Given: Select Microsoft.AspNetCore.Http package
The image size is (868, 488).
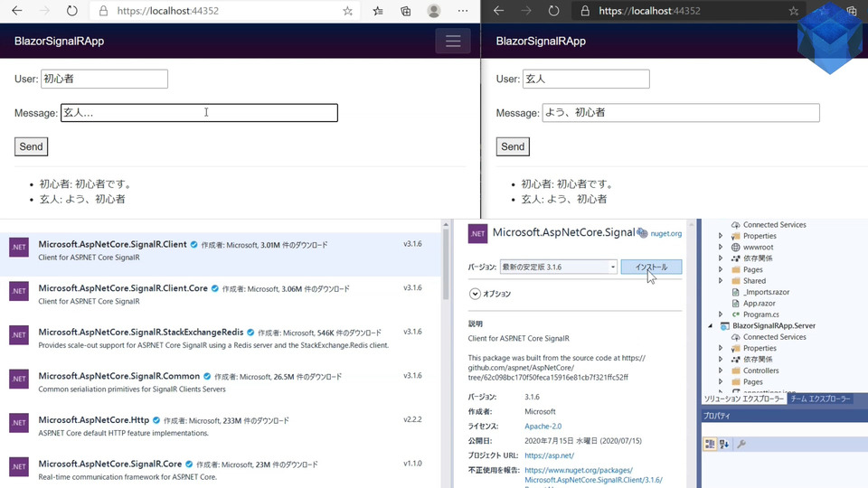Looking at the screenshot, I should (221, 426).
